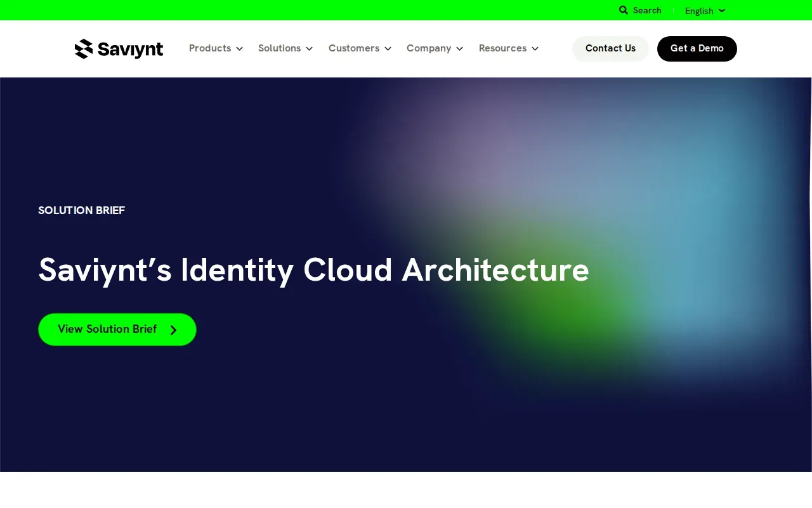Viewport: 812px width, 508px height.
Task: Click the Saviynt logo
Action: 119,49
